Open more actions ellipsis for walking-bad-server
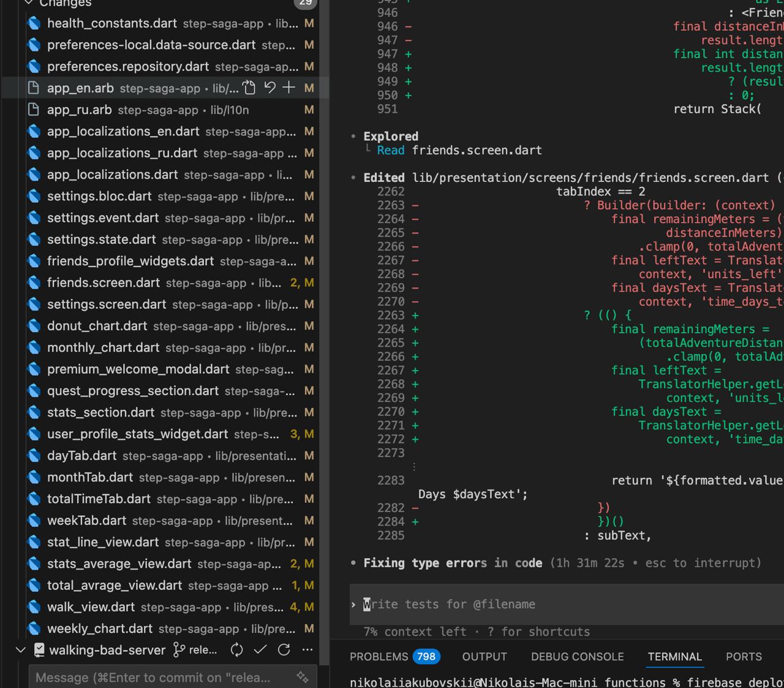 tap(307, 650)
